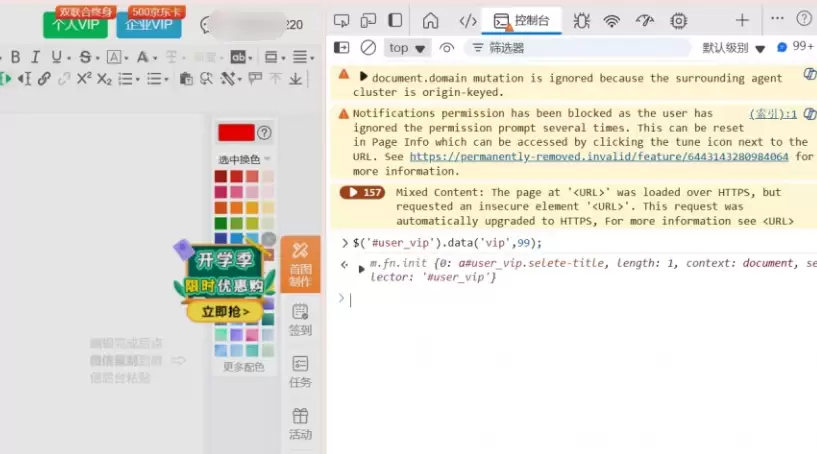
Task: Click the text direction cursor icon
Action: pos(24,79)
